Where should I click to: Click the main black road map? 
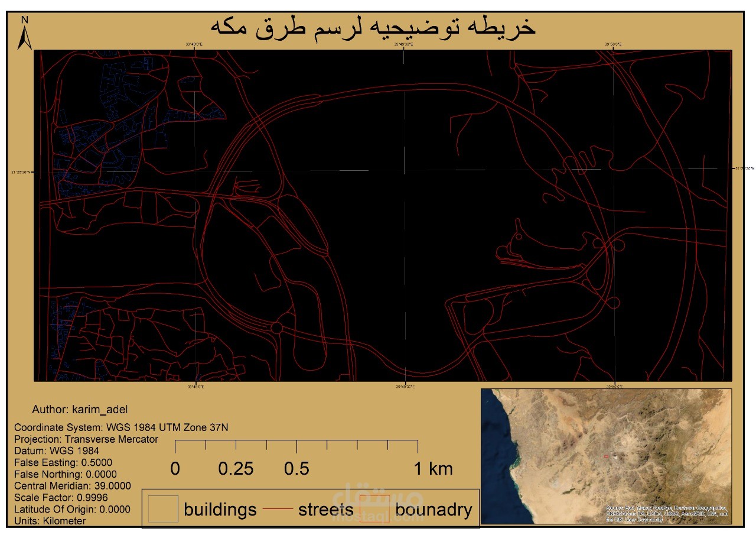pyautogui.click(x=383, y=215)
